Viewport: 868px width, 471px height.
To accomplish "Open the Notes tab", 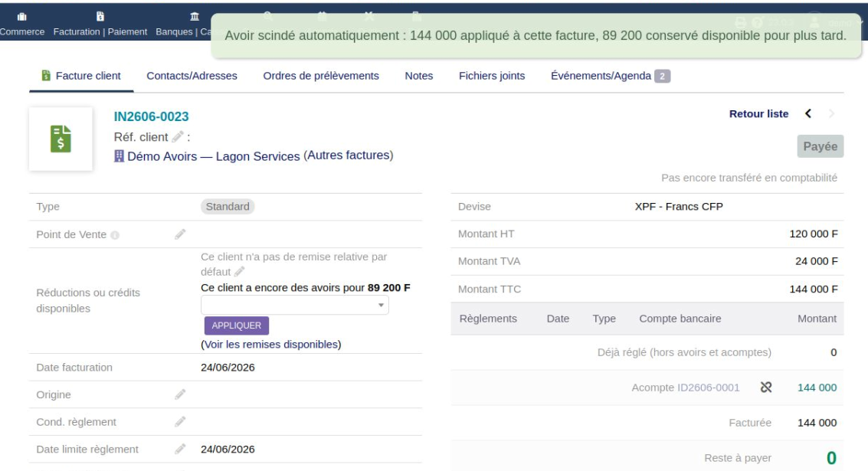I will [x=419, y=76].
